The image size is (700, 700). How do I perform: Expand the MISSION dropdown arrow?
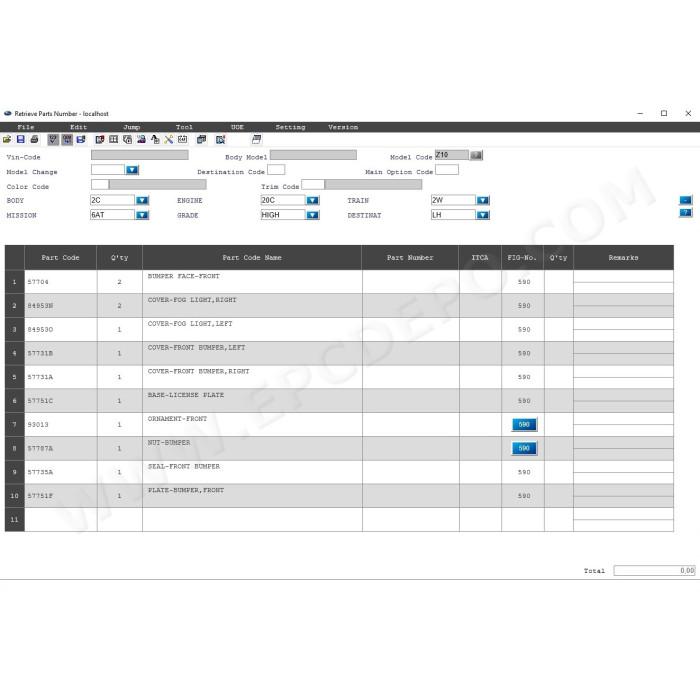(142, 215)
